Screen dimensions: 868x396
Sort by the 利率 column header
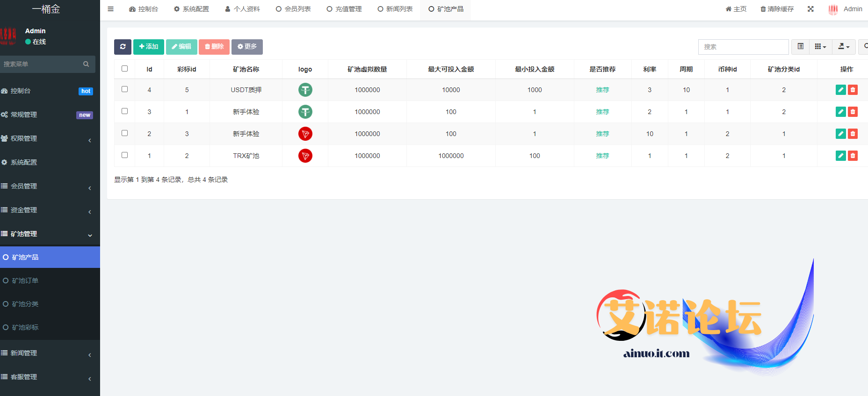coord(650,69)
